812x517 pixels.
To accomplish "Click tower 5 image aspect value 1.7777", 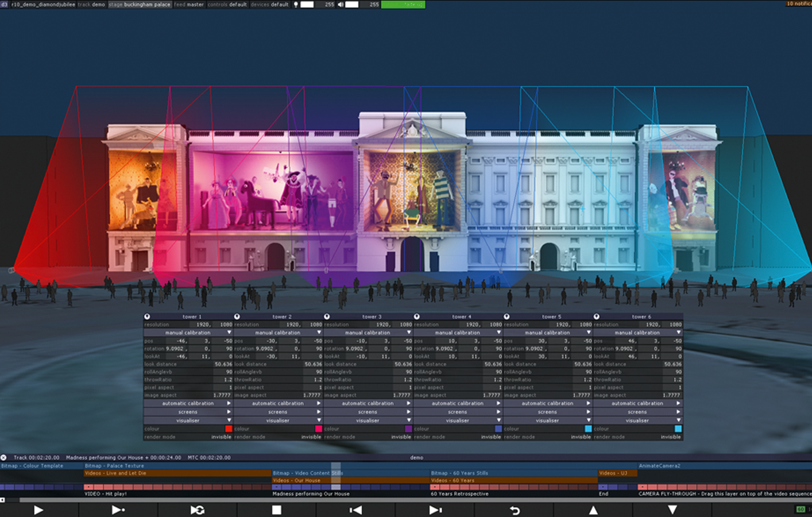I will 581,395.
